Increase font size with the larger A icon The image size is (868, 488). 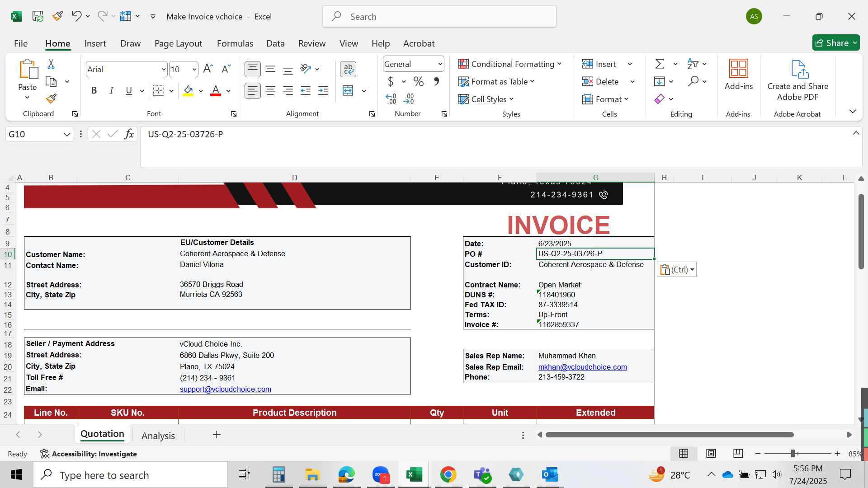208,69
